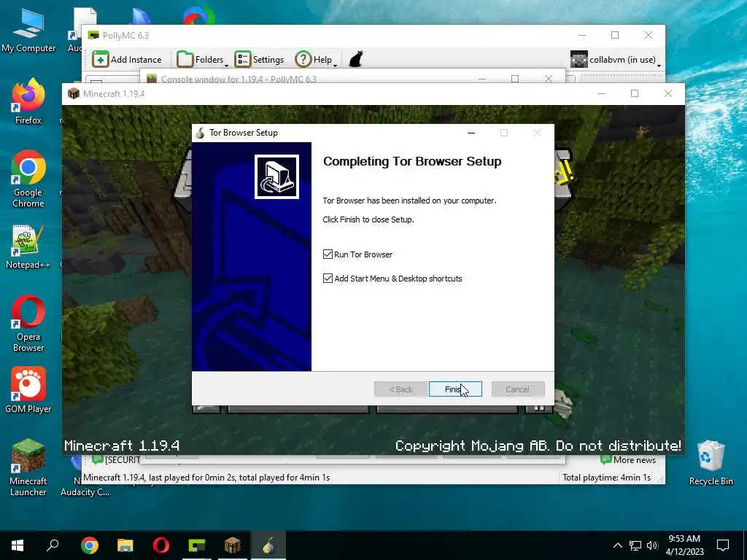The image size is (747, 560).
Task: Open PollyMC Settings
Action: (259, 60)
